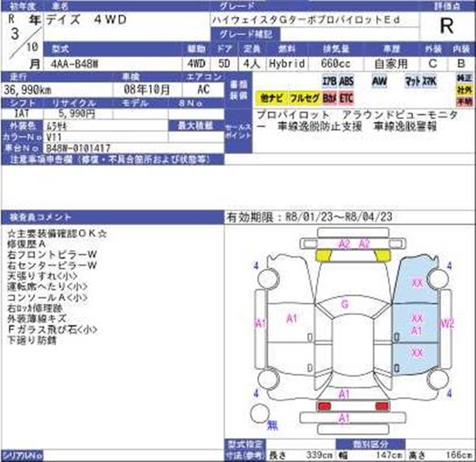This screenshot has height=462, width=476.
Task: Click the spare tire circle marked 無
Action: click(260, 414)
